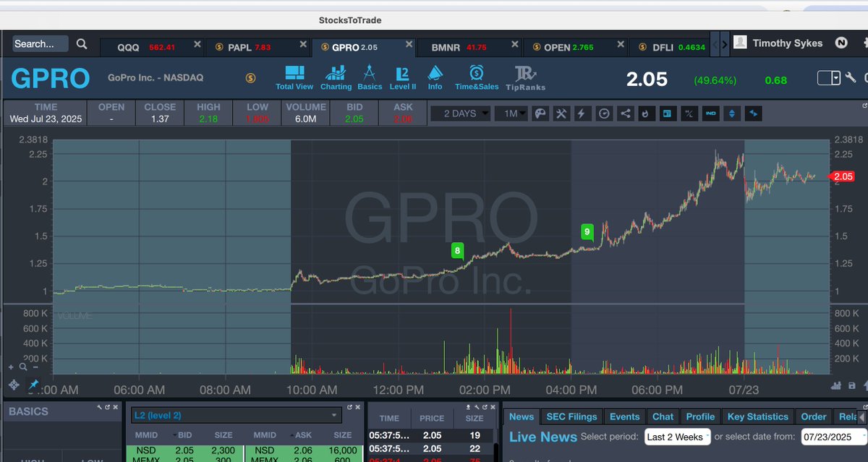This screenshot has height=462, width=868.
Task: Share the chart via share icon
Action: tap(626, 114)
